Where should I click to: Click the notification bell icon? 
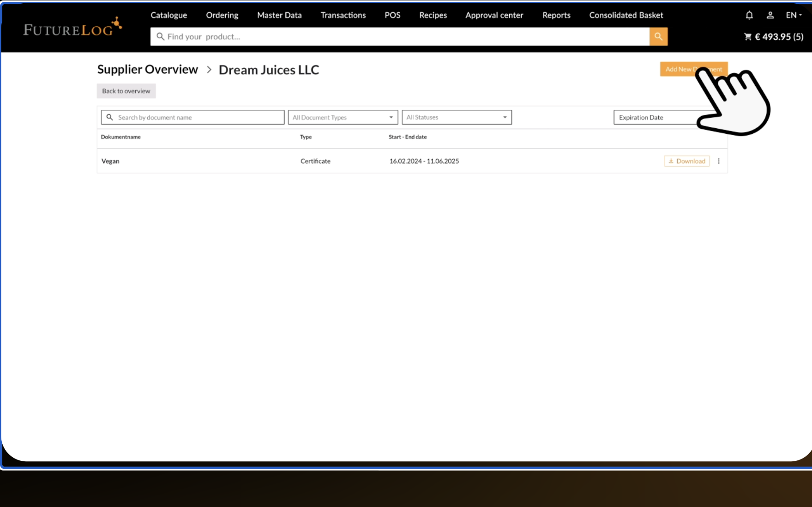pos(749,15)
